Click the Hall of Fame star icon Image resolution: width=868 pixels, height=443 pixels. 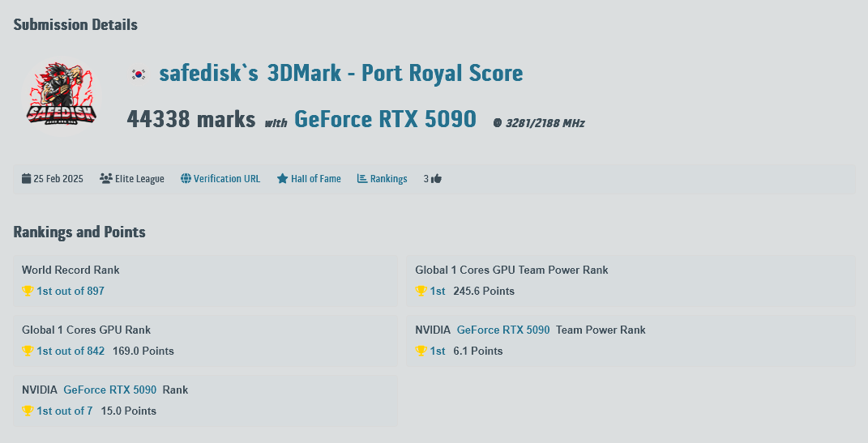point(282,179)
